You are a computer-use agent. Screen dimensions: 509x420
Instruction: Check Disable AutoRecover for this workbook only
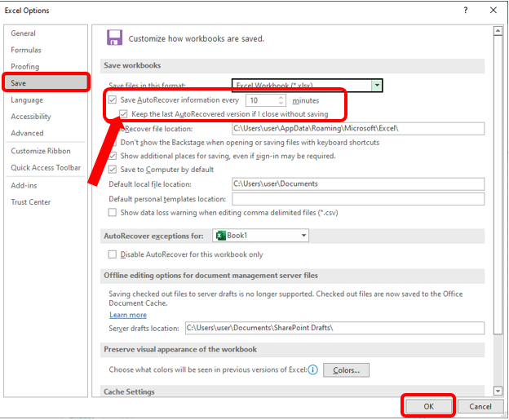pos(113,254)
